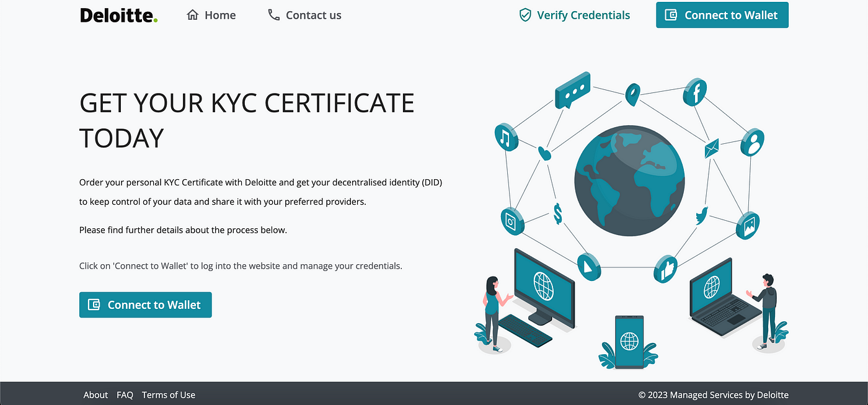Click the location pin icon in illustration
This screenshot has width=868, height=405.
[632, 94]
